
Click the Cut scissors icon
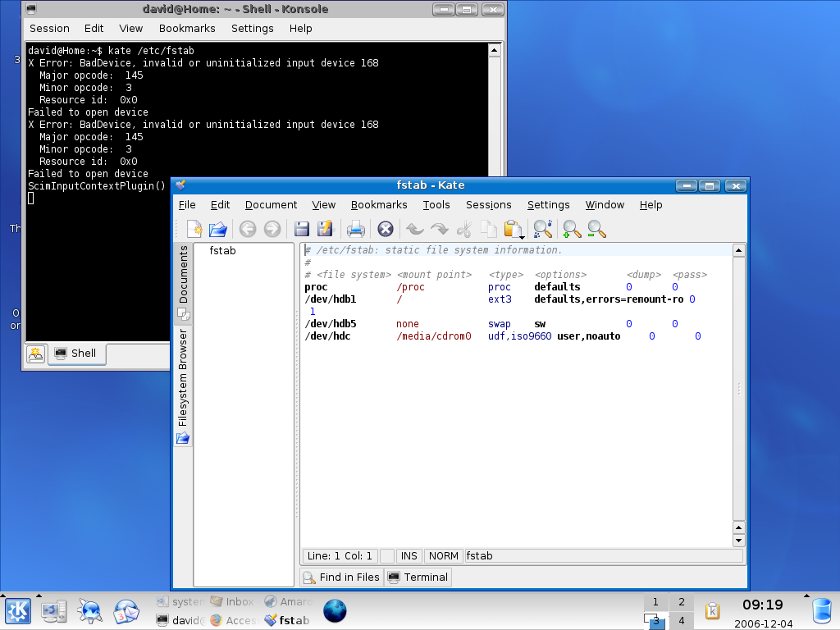(x=464, y=230)
